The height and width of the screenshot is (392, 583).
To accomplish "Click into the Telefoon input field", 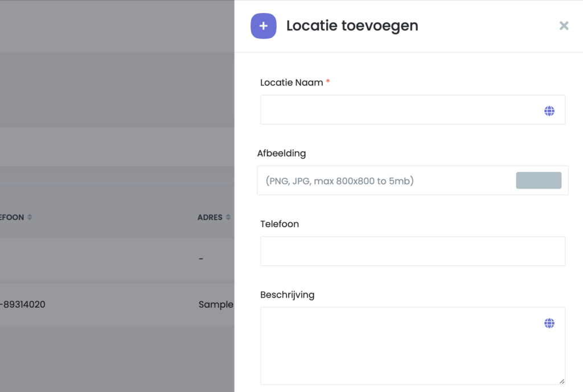I will [412, 251].
